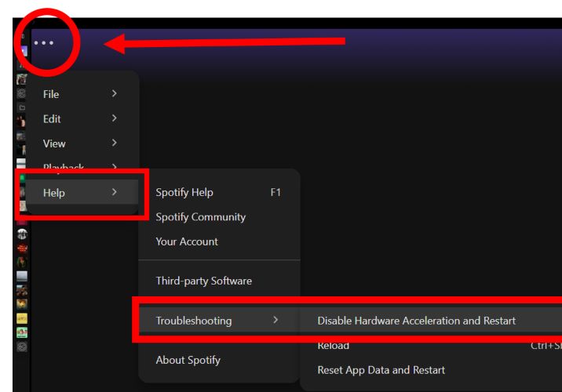The height and width of the screenshot is (392, 562).
Task: Open the three-dots main menu button
Action: pyautogui.click(x=44, y=43)
